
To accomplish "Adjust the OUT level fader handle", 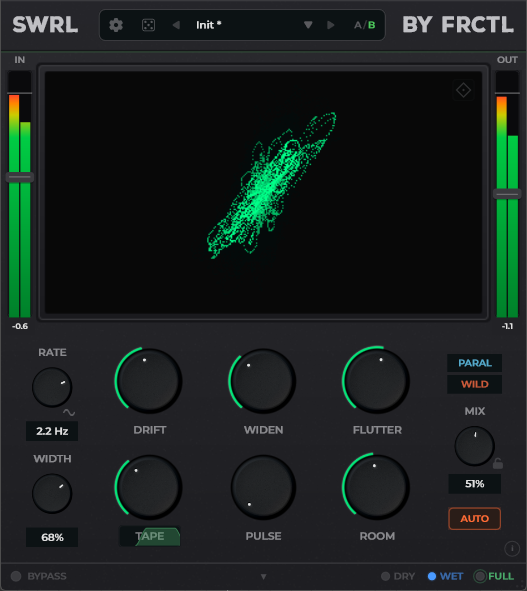I will 507,194.
